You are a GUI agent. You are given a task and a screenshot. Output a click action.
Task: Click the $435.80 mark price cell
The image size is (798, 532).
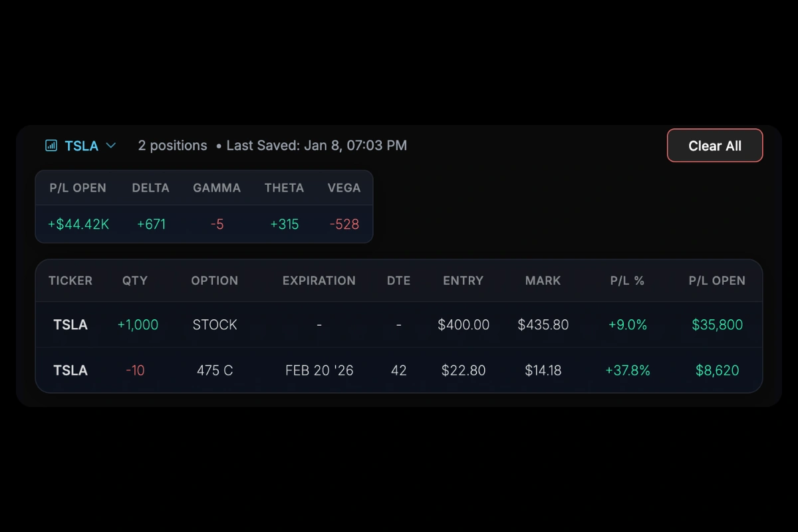(543, 325)
